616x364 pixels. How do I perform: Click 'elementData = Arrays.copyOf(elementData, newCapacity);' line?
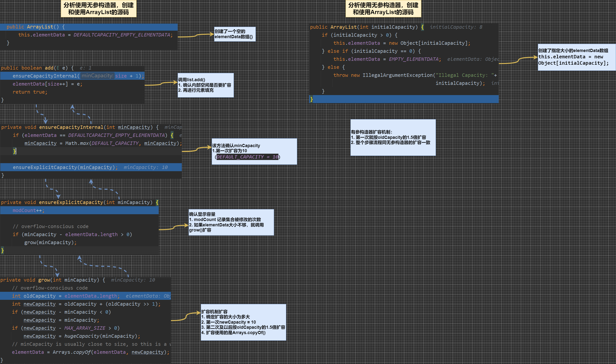(x=91, y=352)
